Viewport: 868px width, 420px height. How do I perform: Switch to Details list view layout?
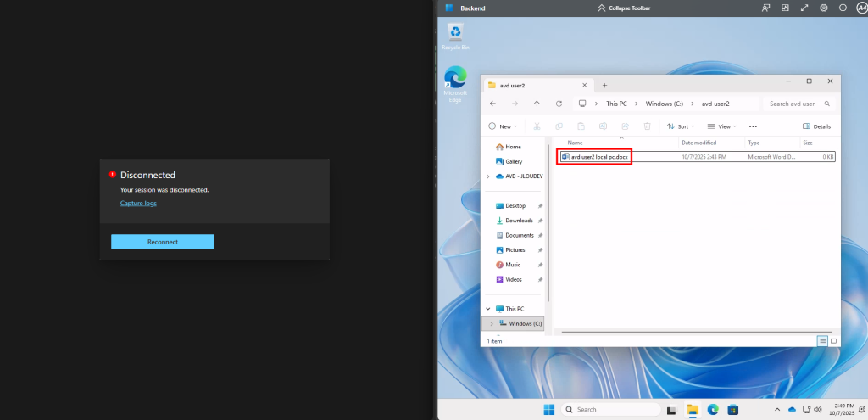tap(822, 340)
